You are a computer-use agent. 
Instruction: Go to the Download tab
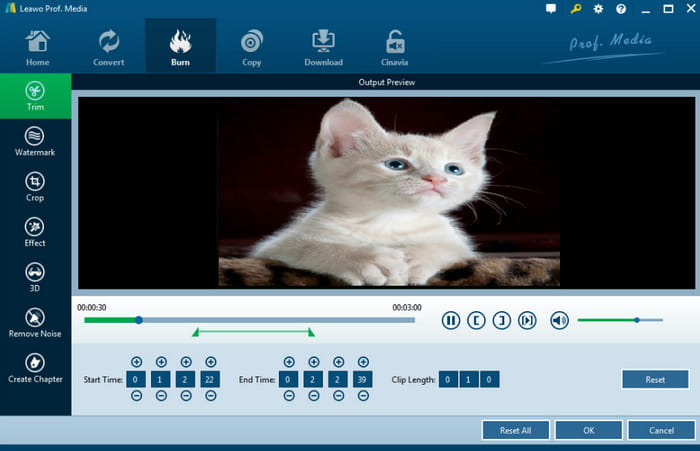pyautogui.click(x=323, y=47)
